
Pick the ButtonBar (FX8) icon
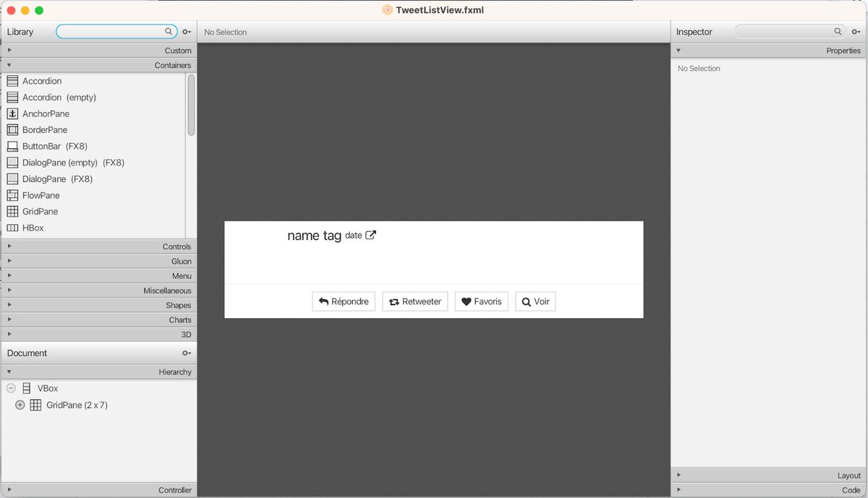pyautogui.click(x=12, y=146)
